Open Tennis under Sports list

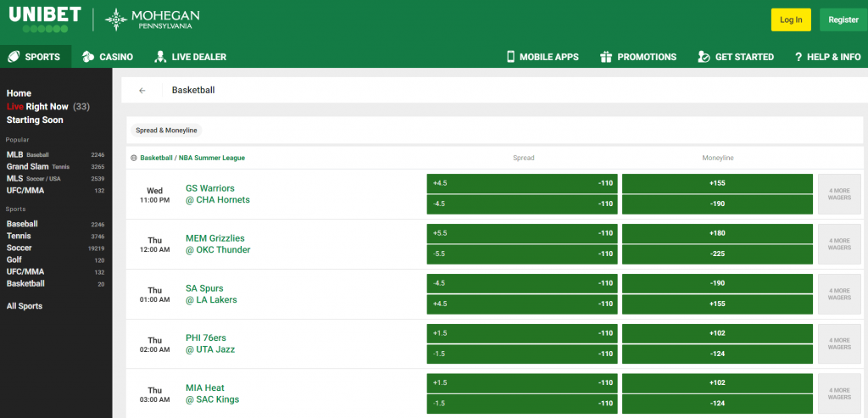point(55,236)
